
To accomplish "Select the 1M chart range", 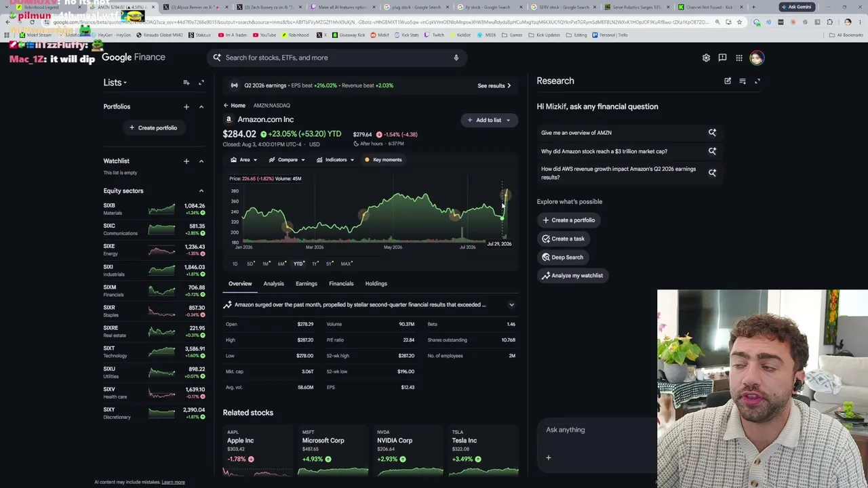I will pos(266,264).
